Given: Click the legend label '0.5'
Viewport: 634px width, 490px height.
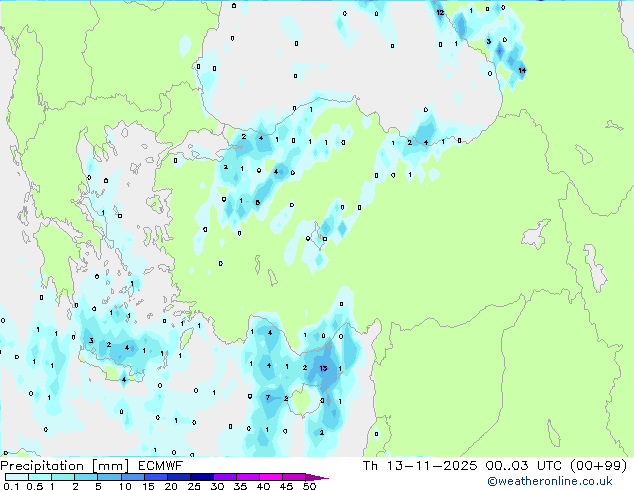Looking at the screenshot, I should coord(35,486).
